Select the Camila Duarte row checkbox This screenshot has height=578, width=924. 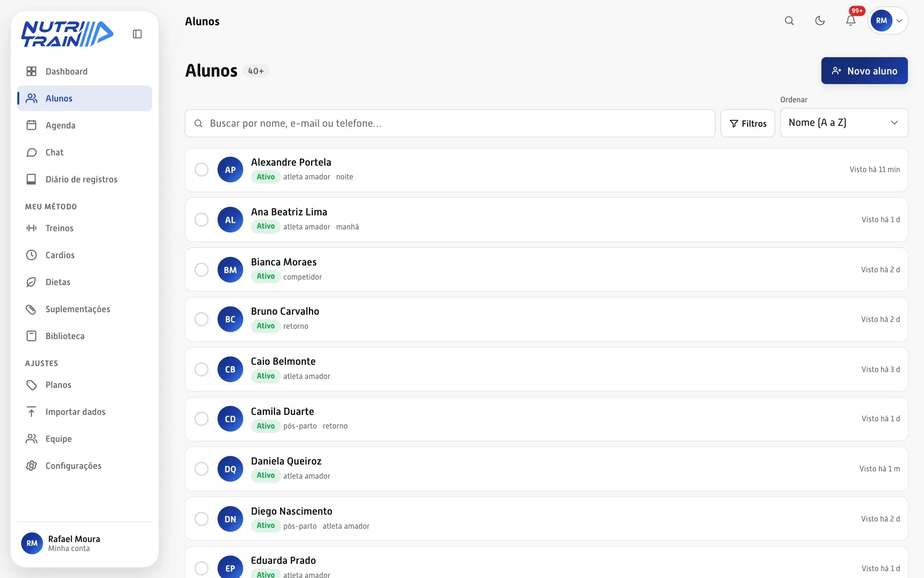201,419
